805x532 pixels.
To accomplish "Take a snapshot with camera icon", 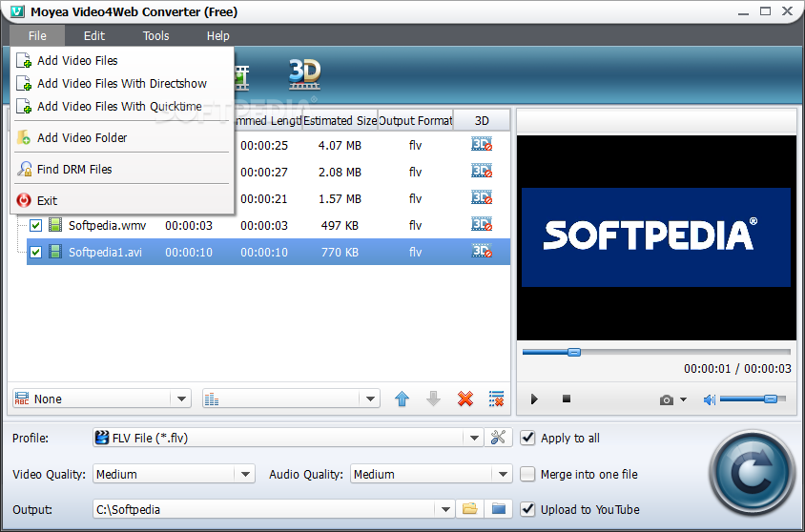I will pos(667,399).
